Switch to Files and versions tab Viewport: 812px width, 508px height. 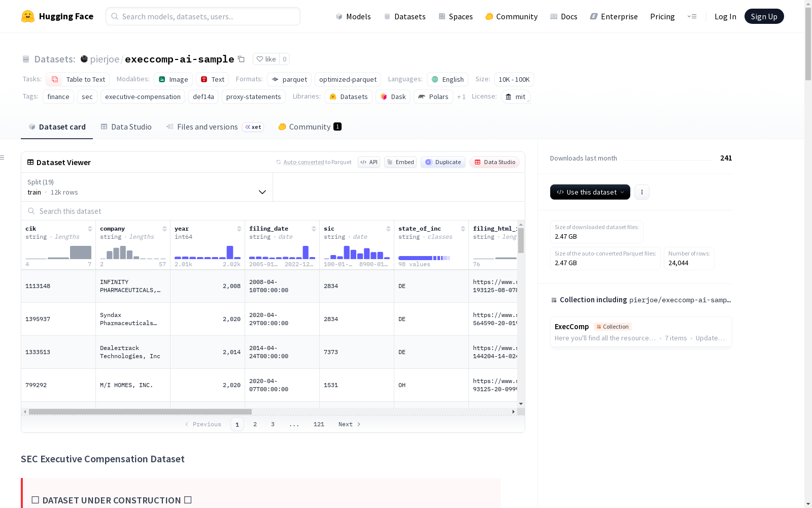tap(215, 127)
